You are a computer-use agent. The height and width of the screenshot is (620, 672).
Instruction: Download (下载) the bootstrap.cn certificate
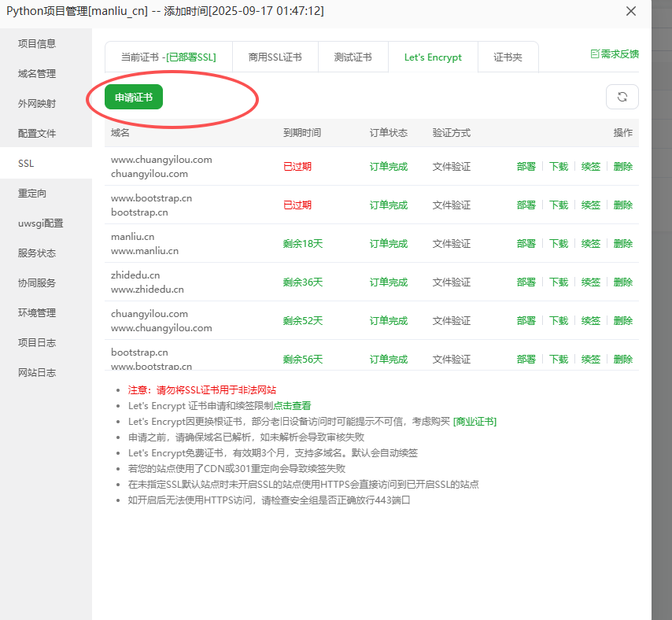(x=558, y=358)
